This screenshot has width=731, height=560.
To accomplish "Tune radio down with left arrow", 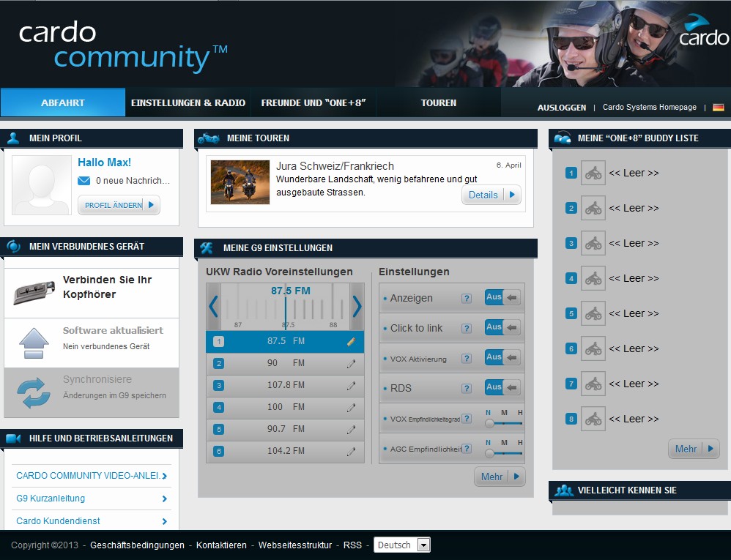I will (x=214, y=306).
